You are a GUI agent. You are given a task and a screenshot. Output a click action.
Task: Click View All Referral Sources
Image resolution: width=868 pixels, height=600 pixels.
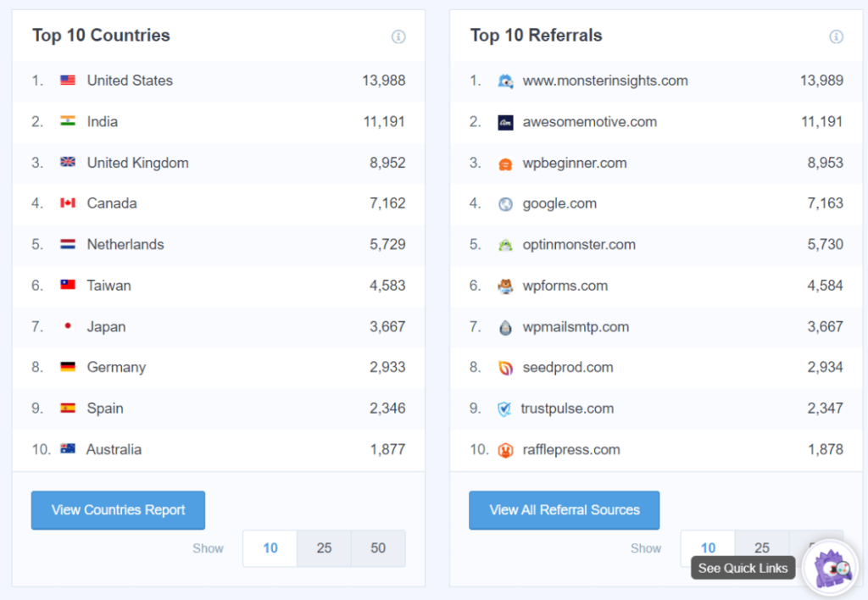(564, 510)
